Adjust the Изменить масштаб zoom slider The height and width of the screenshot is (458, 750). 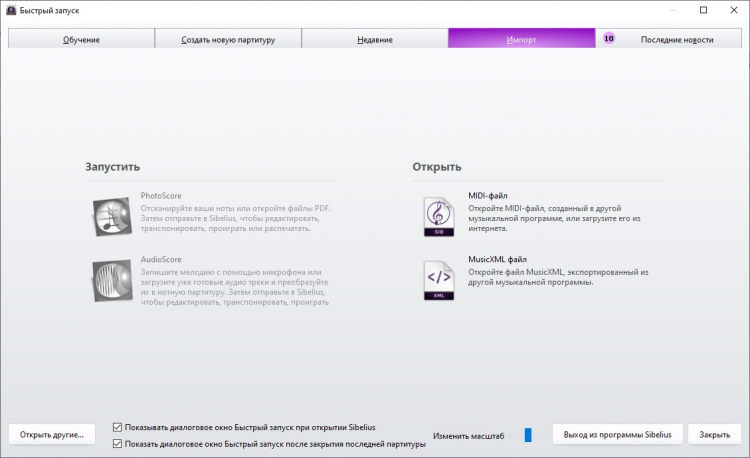click(528, 435)
